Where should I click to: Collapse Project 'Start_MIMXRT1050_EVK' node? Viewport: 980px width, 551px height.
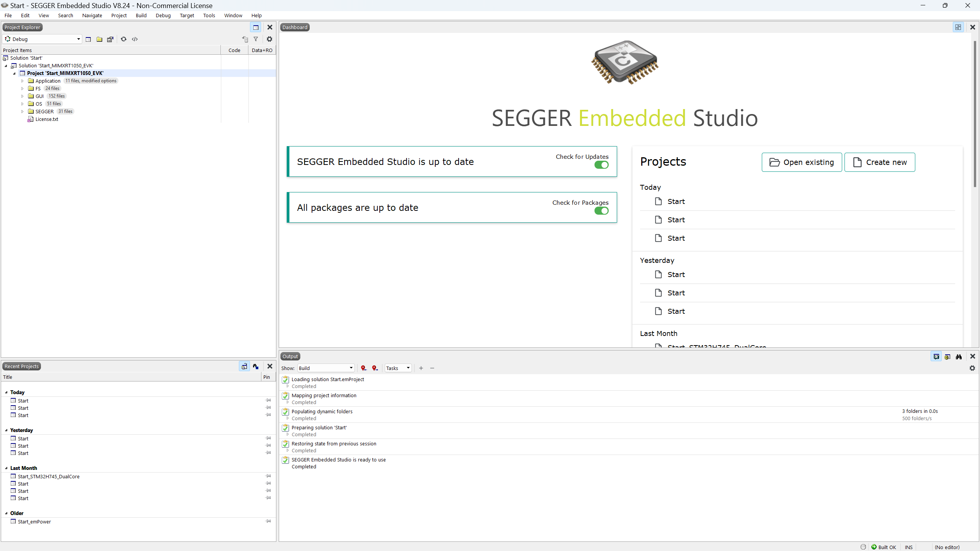[14, 73]
